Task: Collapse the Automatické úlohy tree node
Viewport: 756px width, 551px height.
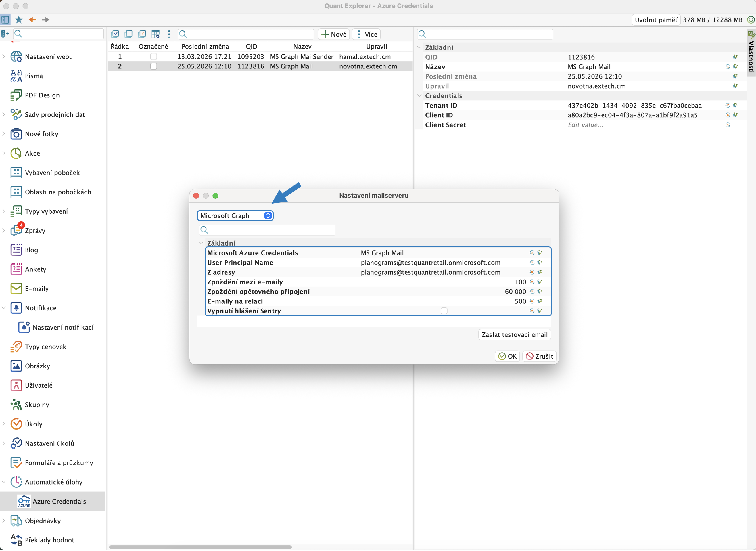Action: click(4, 482)
